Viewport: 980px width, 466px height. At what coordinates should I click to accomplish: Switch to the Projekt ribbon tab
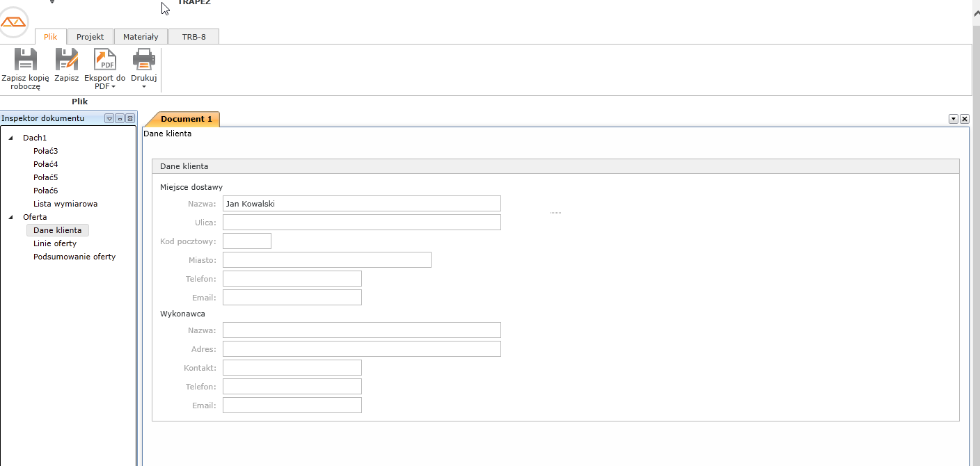(x=90, y=37)
